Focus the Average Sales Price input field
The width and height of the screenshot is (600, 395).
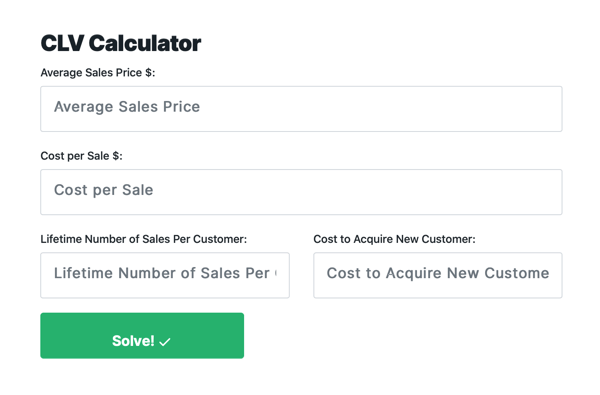click(301, 109)
